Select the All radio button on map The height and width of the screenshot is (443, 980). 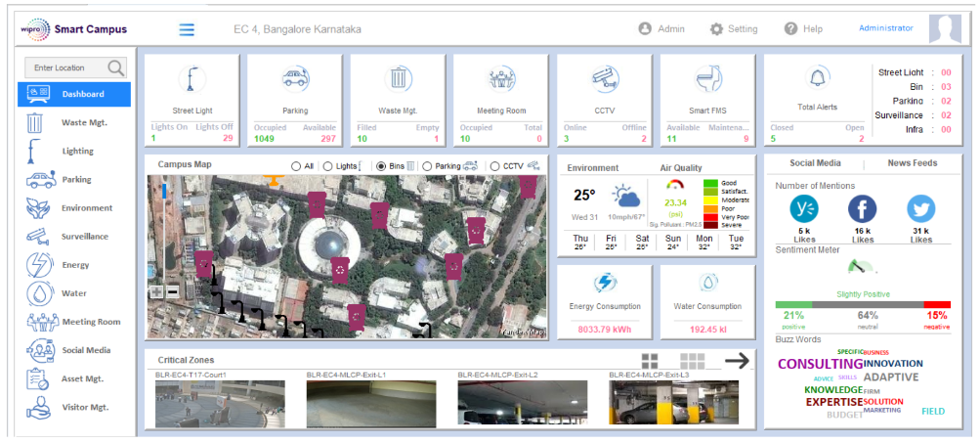pyautogui.click(x=297, y=167)
